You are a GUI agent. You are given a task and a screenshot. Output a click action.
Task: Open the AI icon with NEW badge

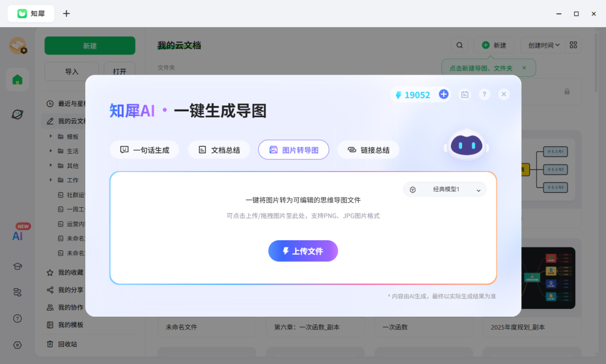[x=18, y=236]
